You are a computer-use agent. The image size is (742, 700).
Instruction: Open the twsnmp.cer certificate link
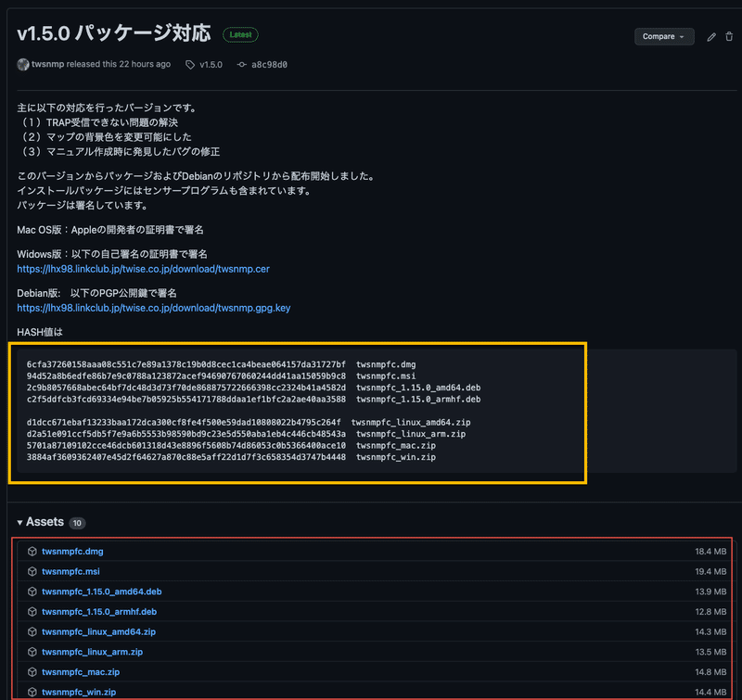click(144, 269)
